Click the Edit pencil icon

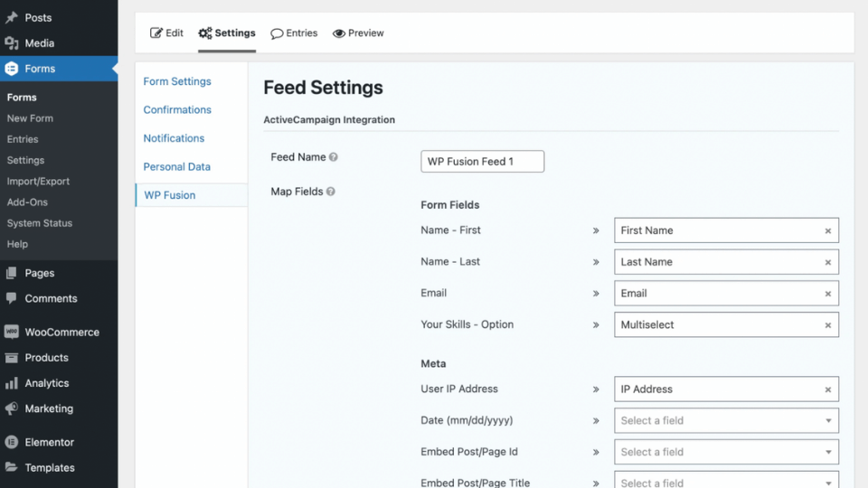[x=156, y=33]
